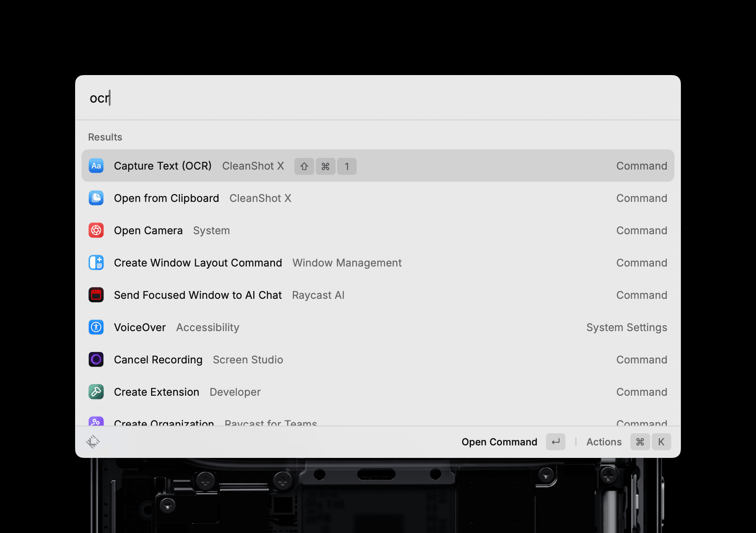This screenshot has width=756, height=533.
Task: Click the Create Window Layout Command icon
Action: click(x=96, y=262)
